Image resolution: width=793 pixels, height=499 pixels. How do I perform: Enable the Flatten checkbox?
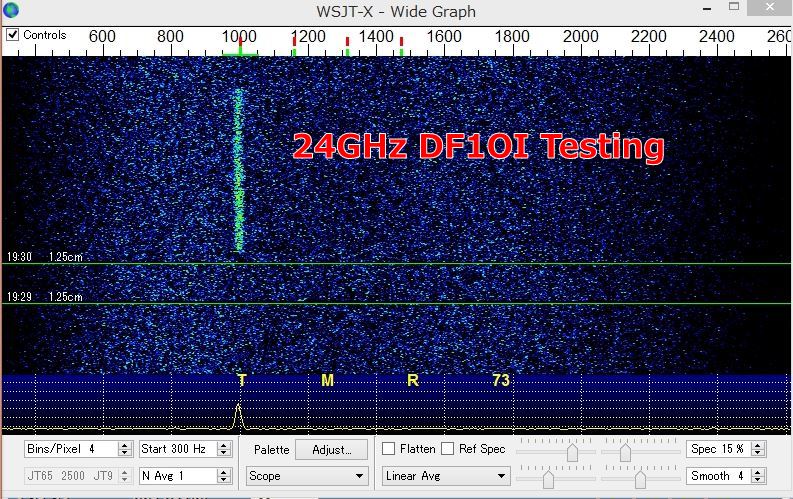coord(388,449)
